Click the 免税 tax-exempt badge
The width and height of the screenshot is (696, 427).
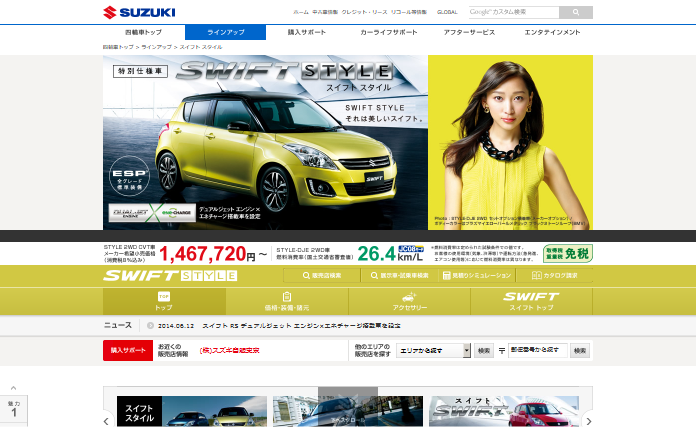(x=568, y=253)
